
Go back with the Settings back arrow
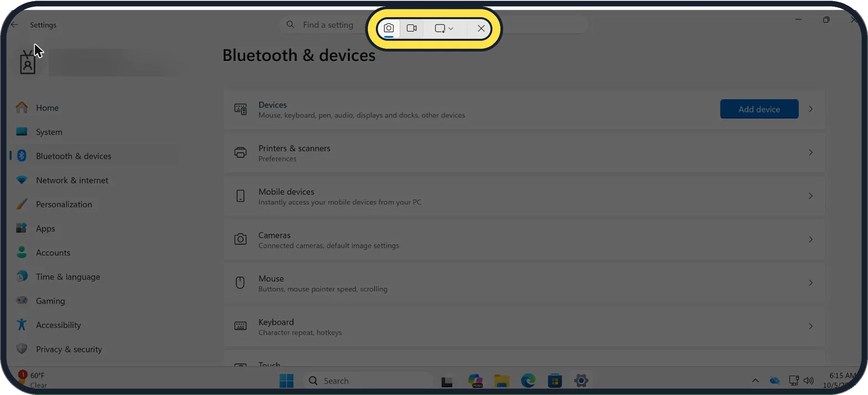tap(15, 25)
